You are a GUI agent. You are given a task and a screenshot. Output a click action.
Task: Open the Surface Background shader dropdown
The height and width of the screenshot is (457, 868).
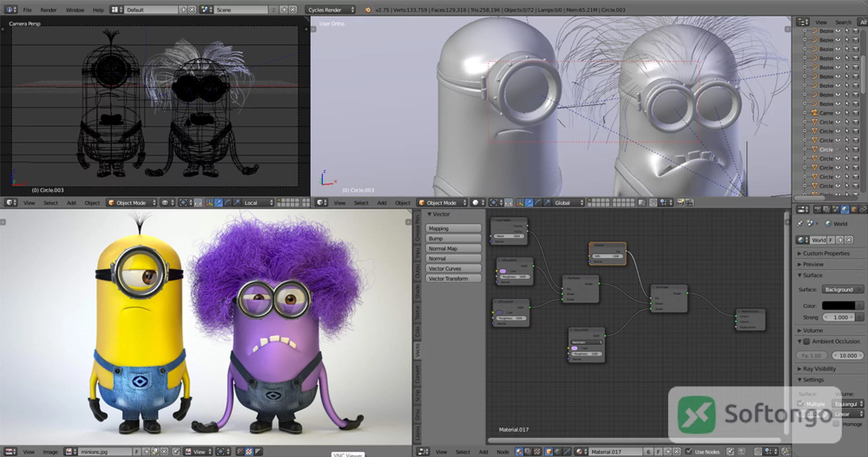[x=842, y=290]
